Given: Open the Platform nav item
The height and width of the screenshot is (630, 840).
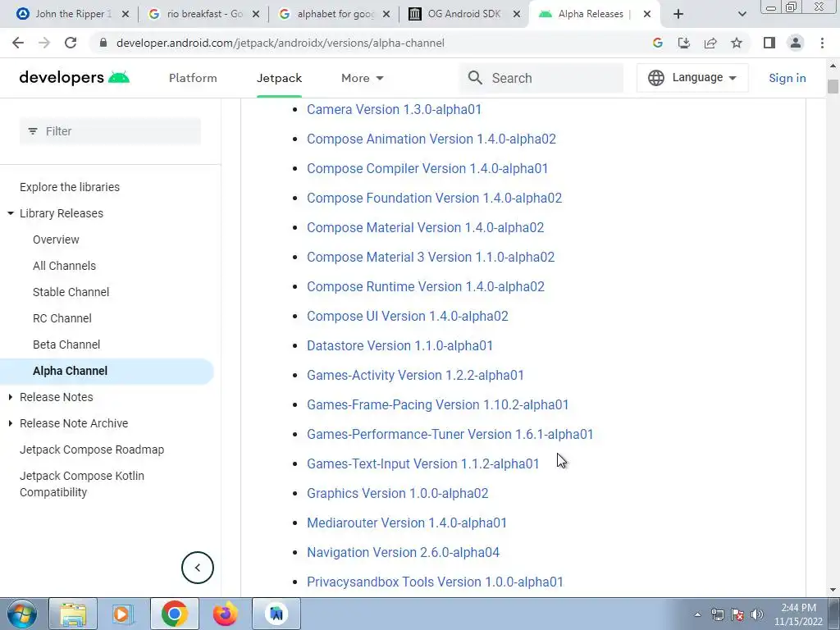Looking at the screenshot, I should click(x=193, y=78).
